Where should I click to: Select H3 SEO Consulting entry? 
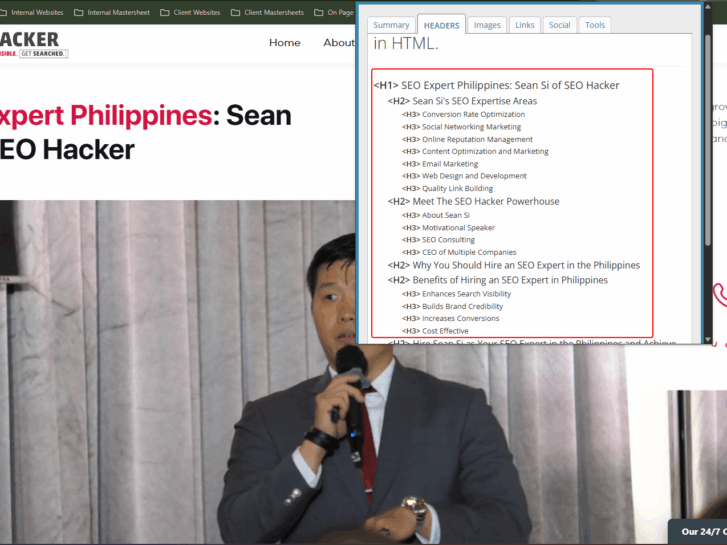coord(438,240)
